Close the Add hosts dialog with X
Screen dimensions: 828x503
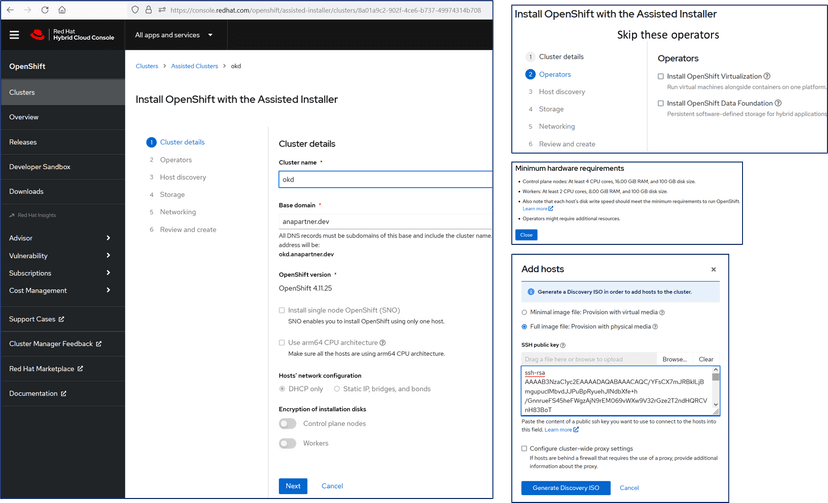point(713,269)
